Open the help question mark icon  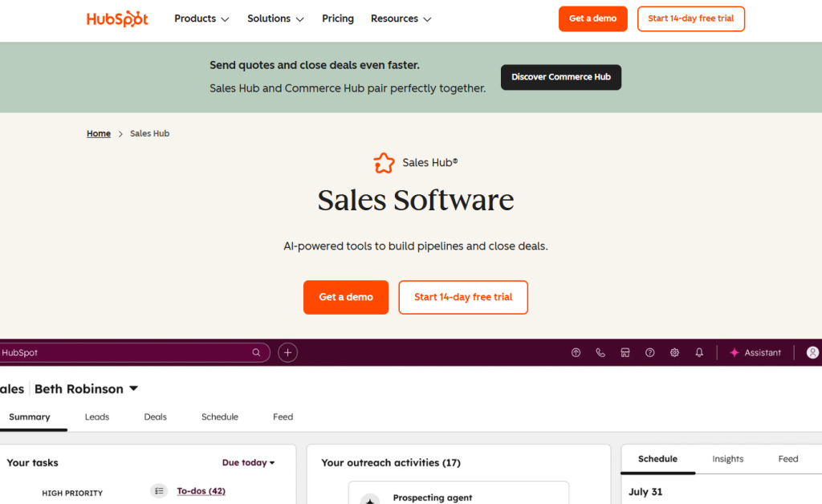[649, 352]
